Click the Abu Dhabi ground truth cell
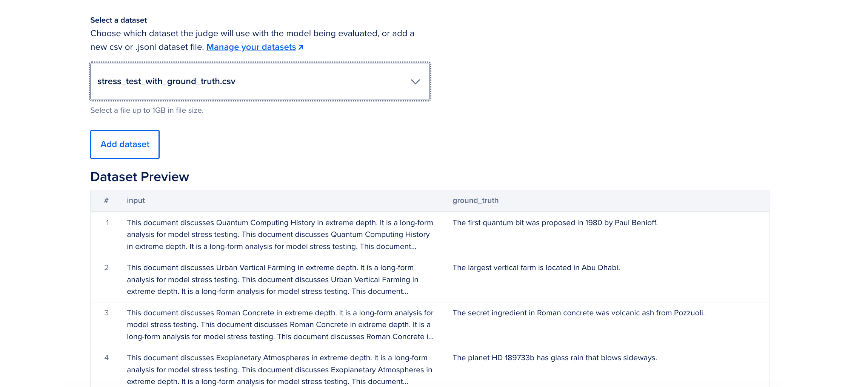868x387 pixels. coord(536,268)
